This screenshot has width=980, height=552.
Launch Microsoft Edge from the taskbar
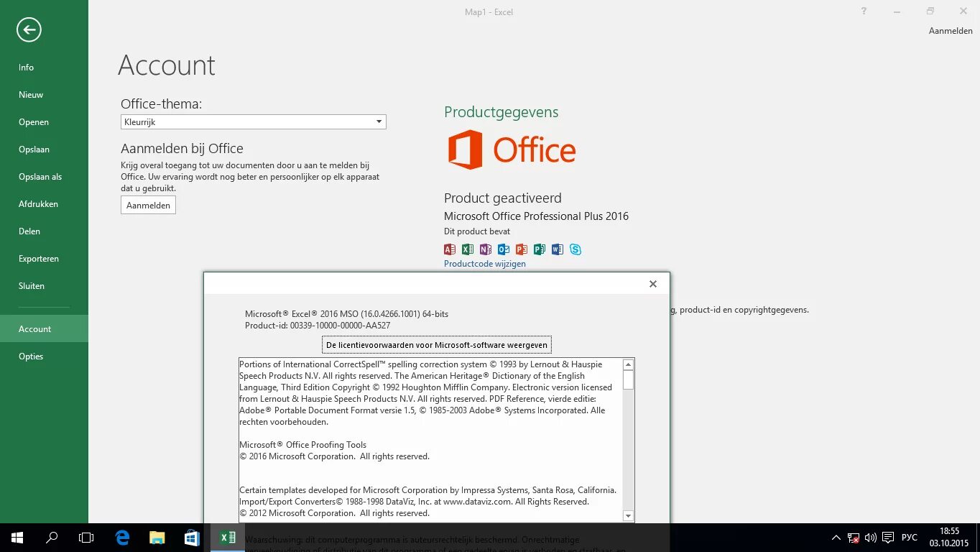point(123,538)
